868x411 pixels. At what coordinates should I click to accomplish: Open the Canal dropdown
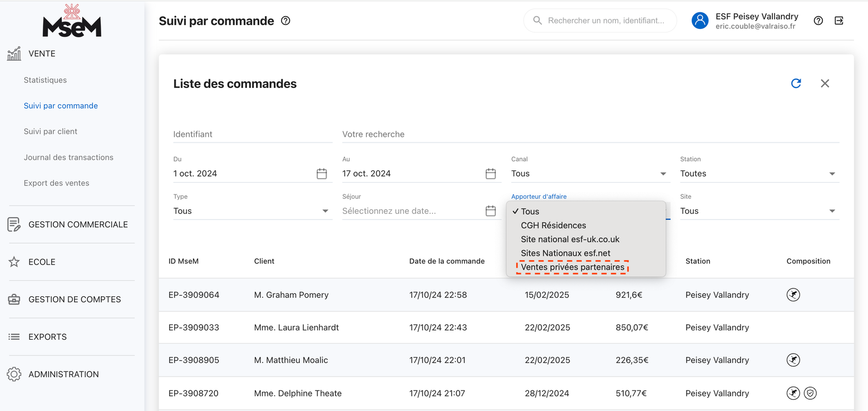pos(590,174)
